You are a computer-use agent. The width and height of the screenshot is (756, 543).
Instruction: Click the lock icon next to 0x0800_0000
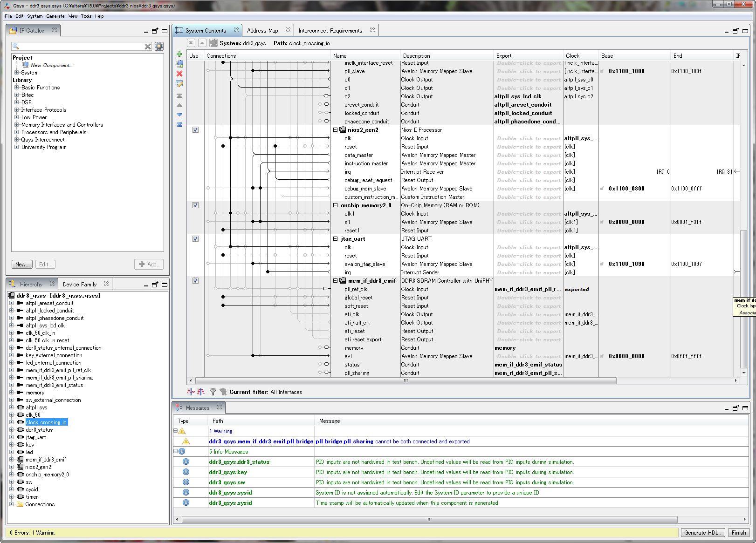(602, 356)
